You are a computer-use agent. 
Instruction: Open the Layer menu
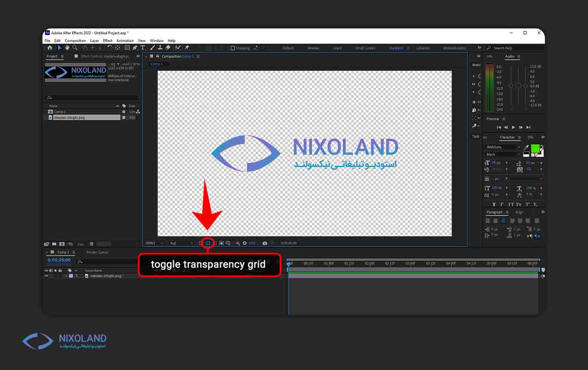pos(94,41)
